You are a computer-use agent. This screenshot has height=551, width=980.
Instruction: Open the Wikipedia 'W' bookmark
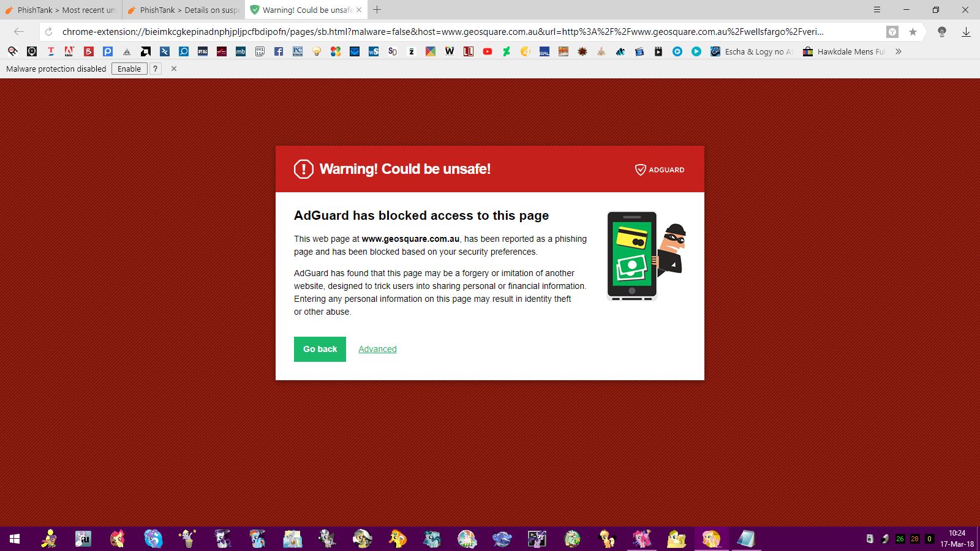coord(450,51)
